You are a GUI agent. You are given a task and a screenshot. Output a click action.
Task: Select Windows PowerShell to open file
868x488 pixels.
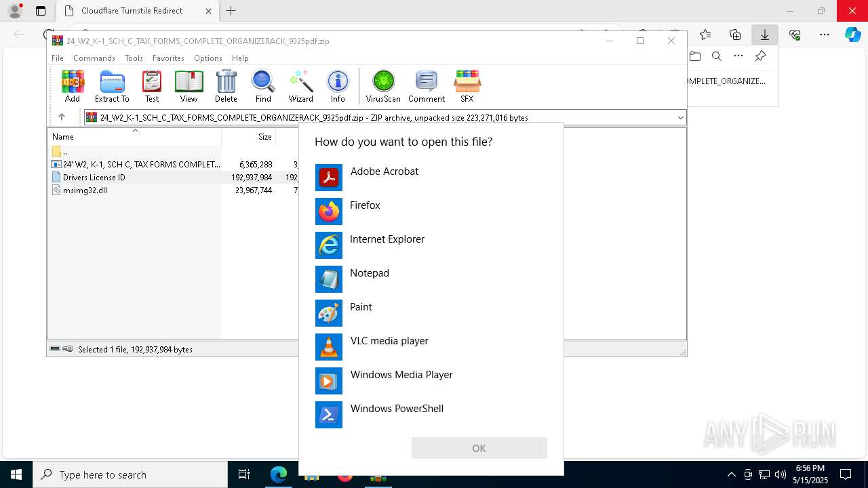click(431, 415)
